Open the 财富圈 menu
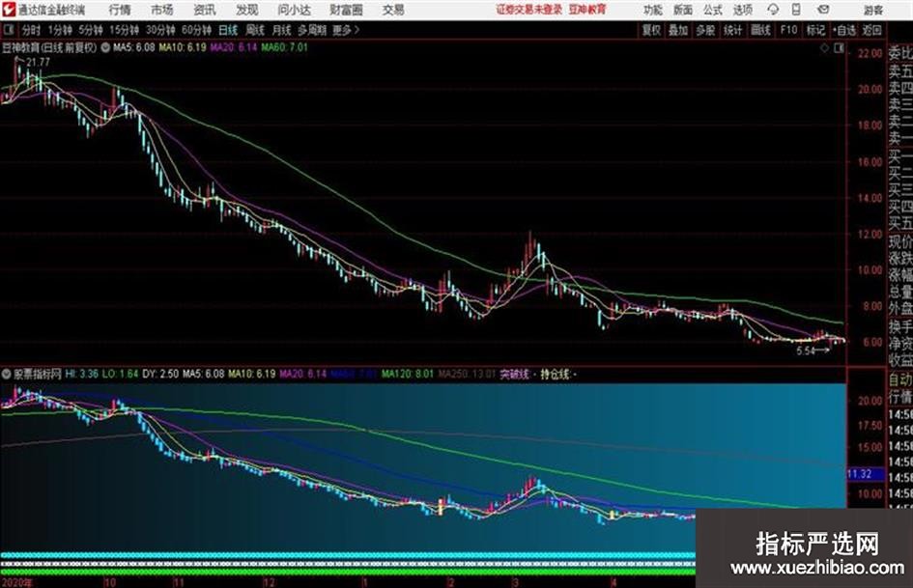 [x=346, y=10]
